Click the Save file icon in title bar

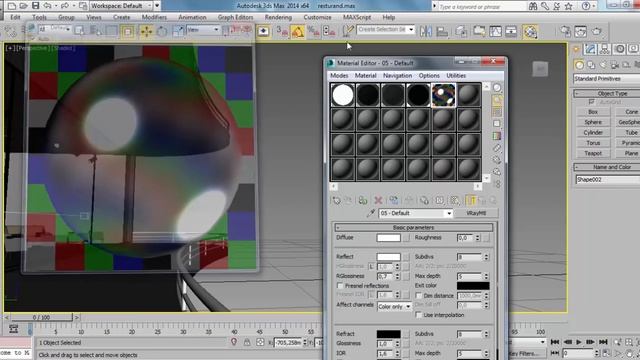pos(36,6)
